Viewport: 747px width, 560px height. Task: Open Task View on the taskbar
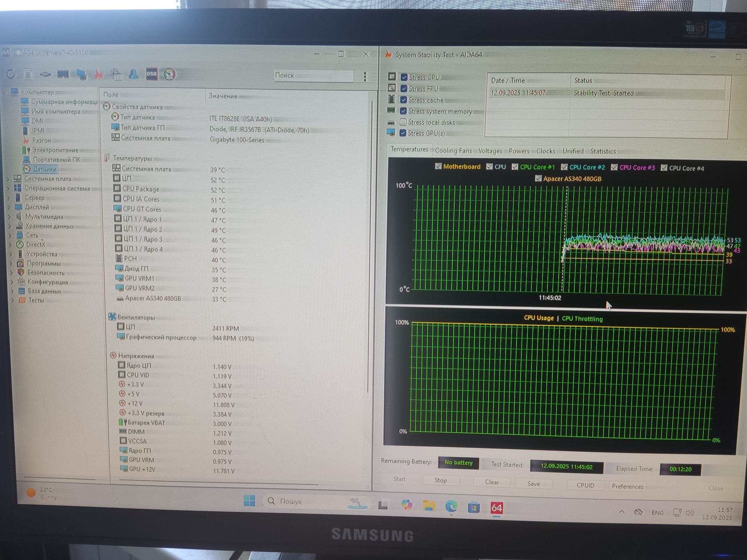coord(383,505)
